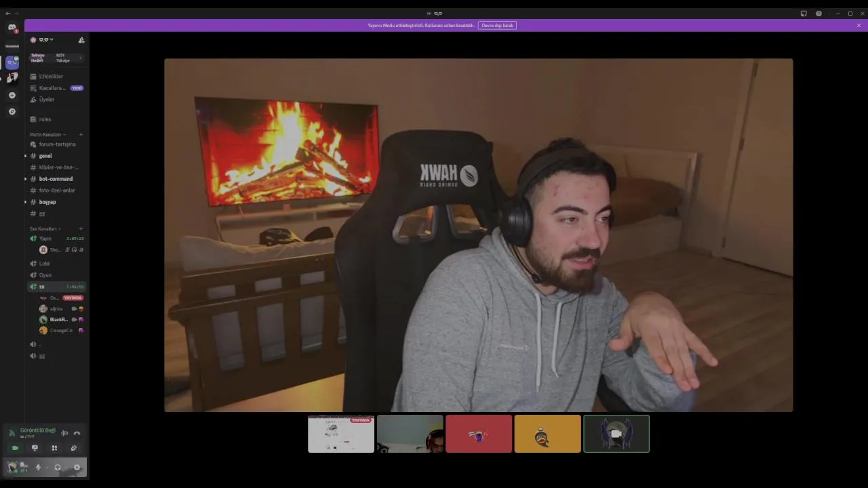The width and height of the screenshot is (868, 488).
Task: Click the Add a Server plus icon
Action: (x=12, y=96)
